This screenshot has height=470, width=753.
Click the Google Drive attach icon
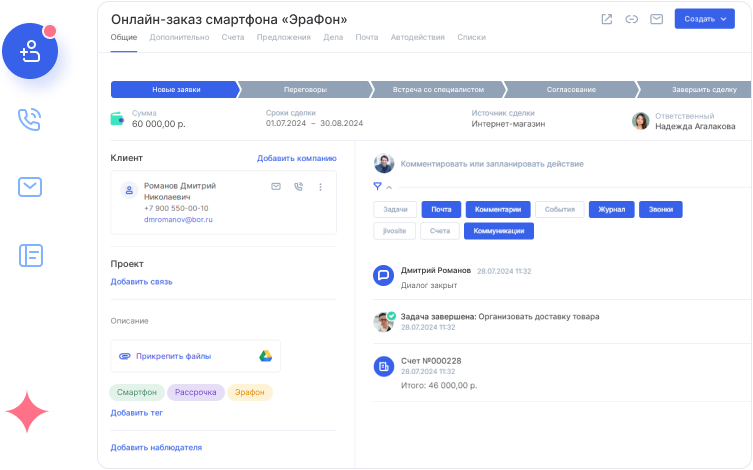point(266,355)
